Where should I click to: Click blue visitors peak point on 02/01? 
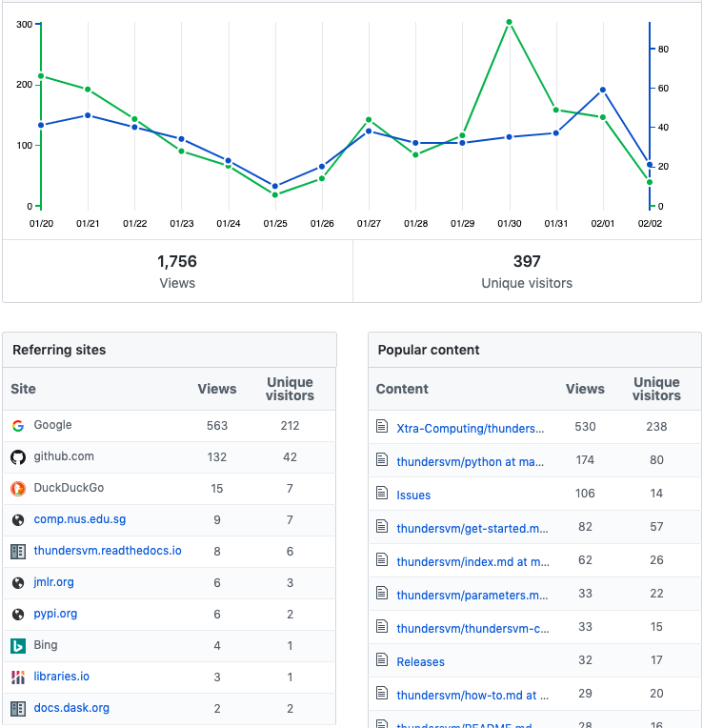[603, 91]
